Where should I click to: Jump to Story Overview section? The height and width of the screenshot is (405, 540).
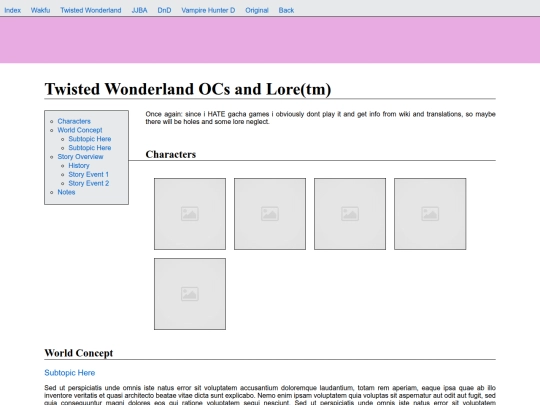tap(80, 157)
